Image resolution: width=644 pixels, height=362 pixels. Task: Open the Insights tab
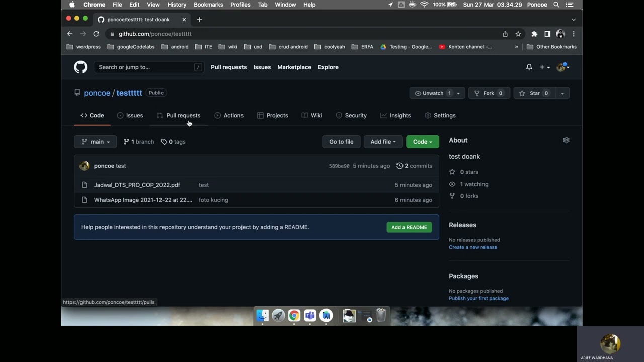point(395,115)
